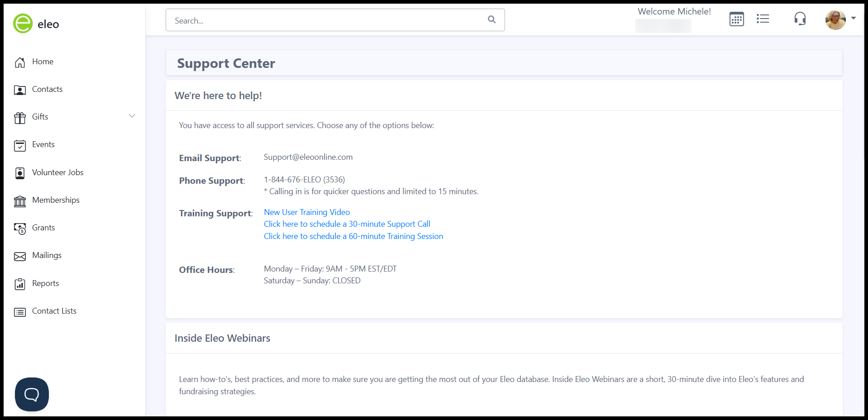Open Memberships menu item

click(56, 200)
